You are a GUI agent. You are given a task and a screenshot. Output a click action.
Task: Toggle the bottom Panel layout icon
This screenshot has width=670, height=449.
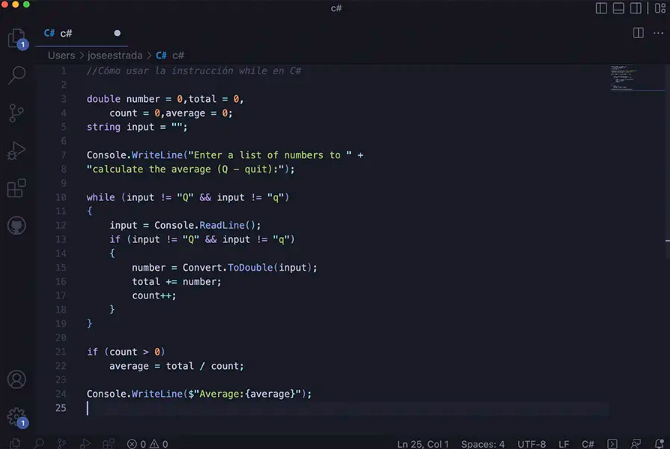(618, 8)
